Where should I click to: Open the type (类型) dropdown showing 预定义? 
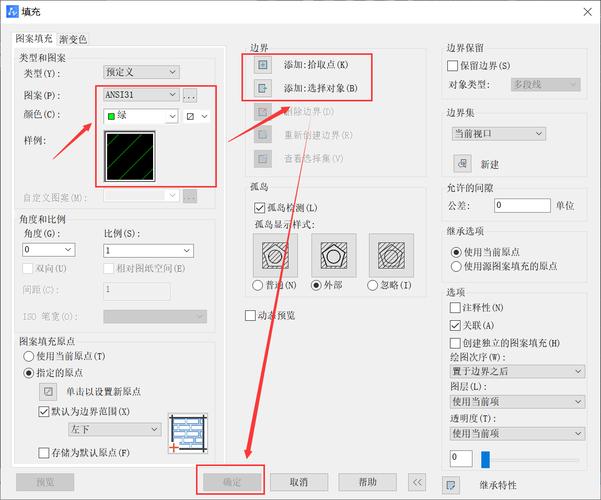click(141, 72)
